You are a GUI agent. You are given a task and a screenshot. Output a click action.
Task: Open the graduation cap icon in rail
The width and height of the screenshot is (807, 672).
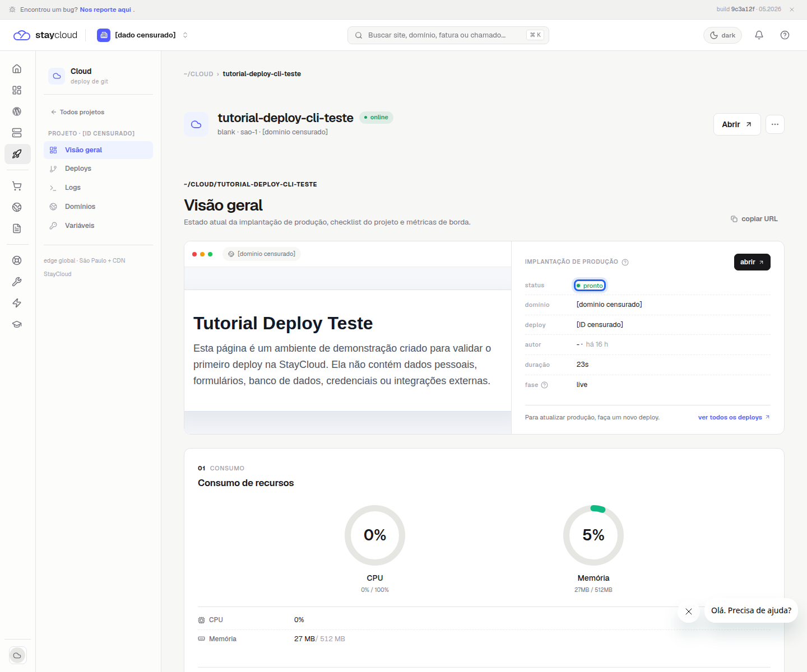[x=17, y=324]
